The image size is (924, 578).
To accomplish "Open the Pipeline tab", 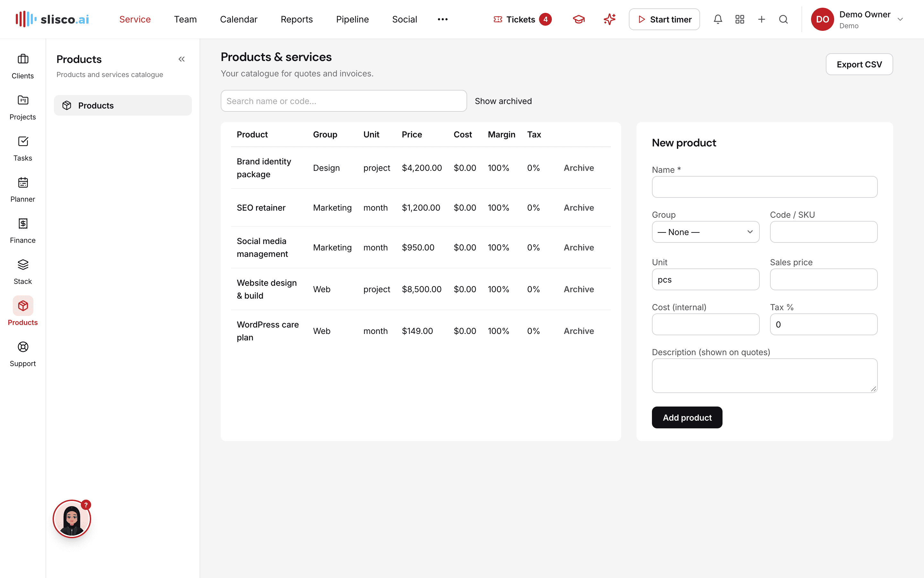I will tap(352, 19).
